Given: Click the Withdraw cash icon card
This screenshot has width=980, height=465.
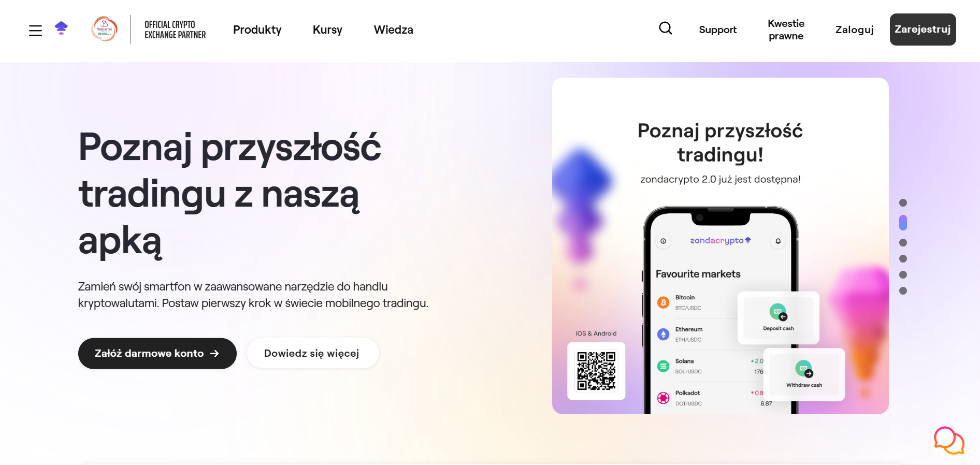Looking at the screenshot, I should pos(804,374).
